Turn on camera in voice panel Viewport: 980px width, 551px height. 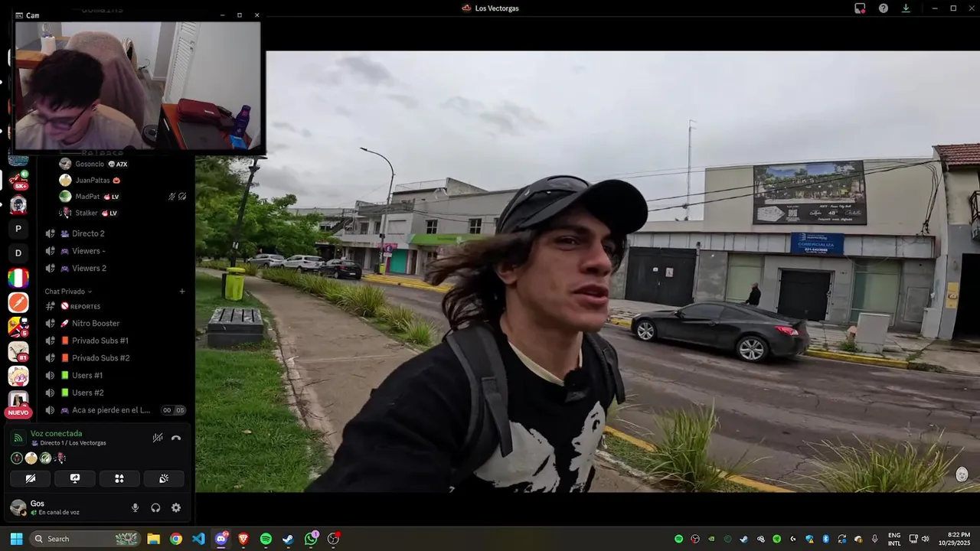[x=31, y=478]
